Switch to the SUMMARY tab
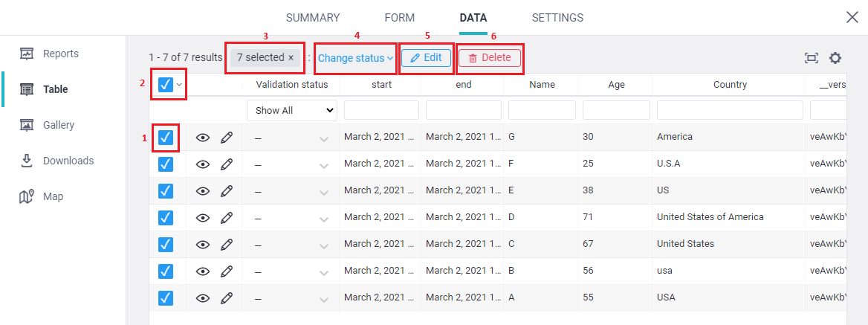868x325 pixels. 313,18
